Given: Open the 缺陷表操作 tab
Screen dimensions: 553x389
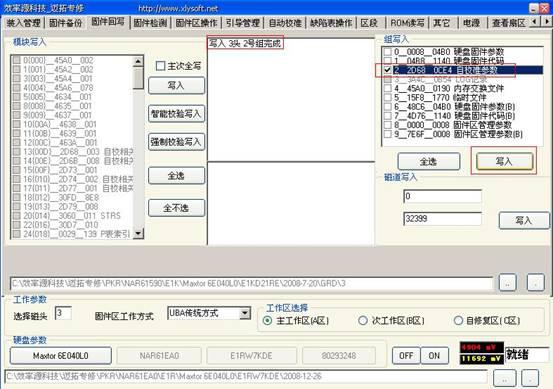Looking at the screenshot, I should [331, 23].
